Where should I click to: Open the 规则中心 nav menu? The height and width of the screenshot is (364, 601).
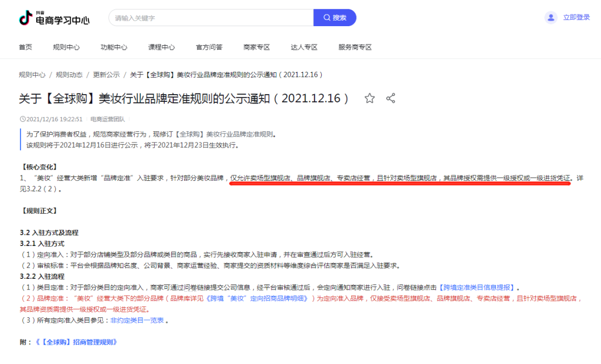click(x=66, y=47)
